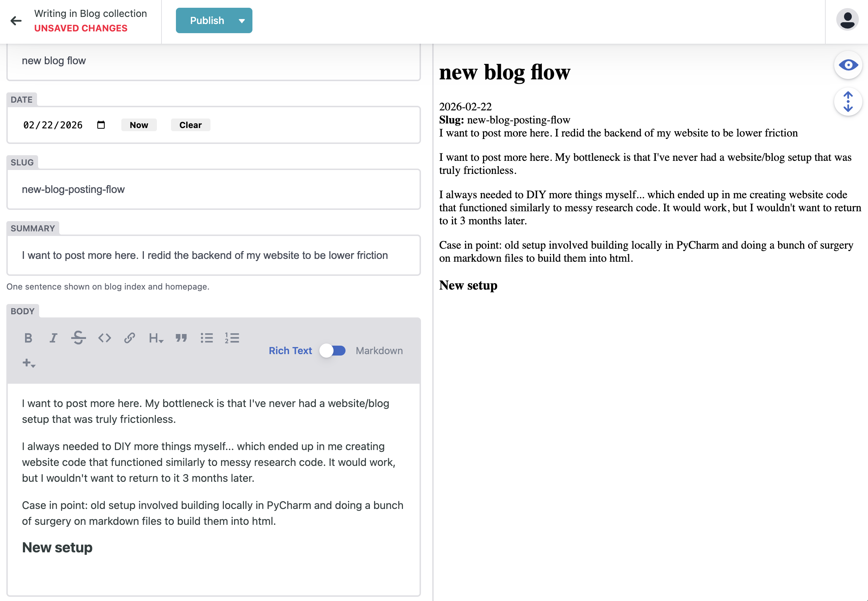Viewport: 868px width, 601px height.
Task: Insert a hyperlink
Action: pyautogui.click(x=129, y=338)
